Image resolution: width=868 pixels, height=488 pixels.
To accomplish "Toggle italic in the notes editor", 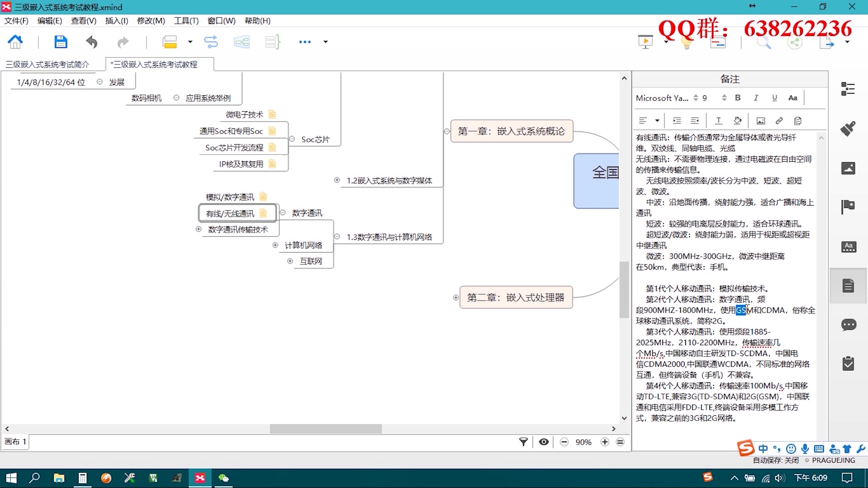I will pyautogui.click(x=756, y=98).
